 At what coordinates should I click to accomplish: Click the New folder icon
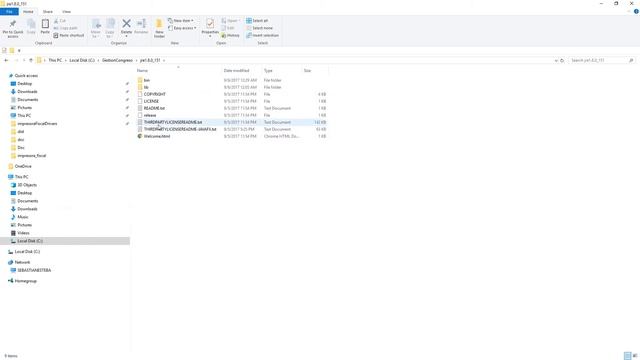159,24
